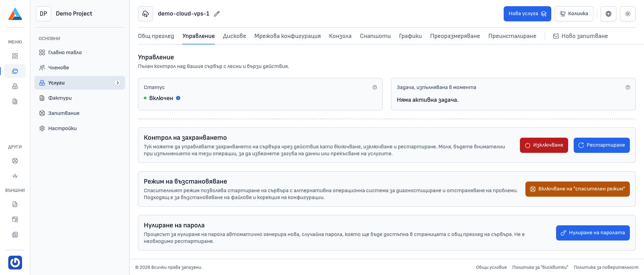This screenshot has height=275, width=644.
Task: Click the pencil icon to rename demo-cloud-vps-1
Action: (217, 14)
